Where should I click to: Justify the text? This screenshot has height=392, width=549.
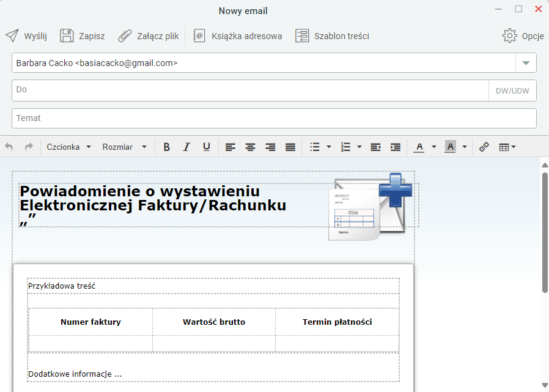(290, 147)
